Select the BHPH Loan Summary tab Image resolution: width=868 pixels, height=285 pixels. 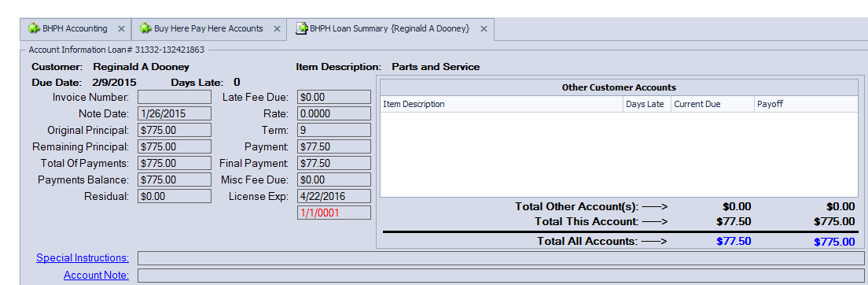coord(390,29)
